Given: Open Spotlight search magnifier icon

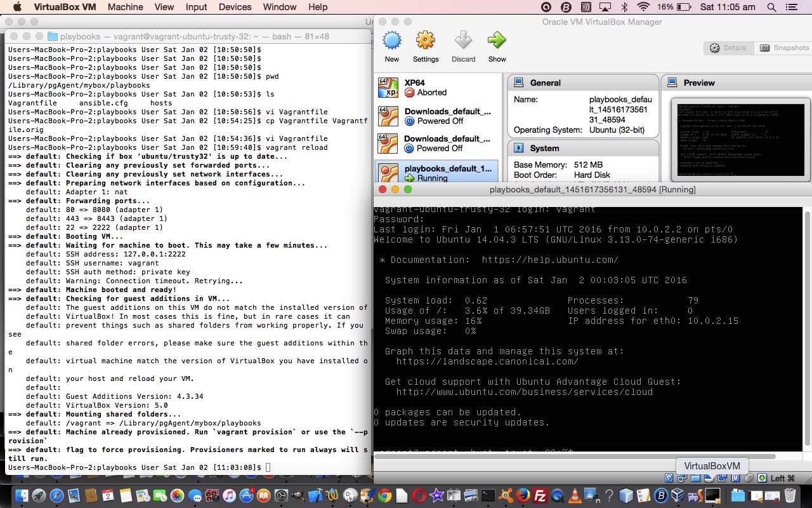Looking at the screenshot, I should (x=772, y=7).
